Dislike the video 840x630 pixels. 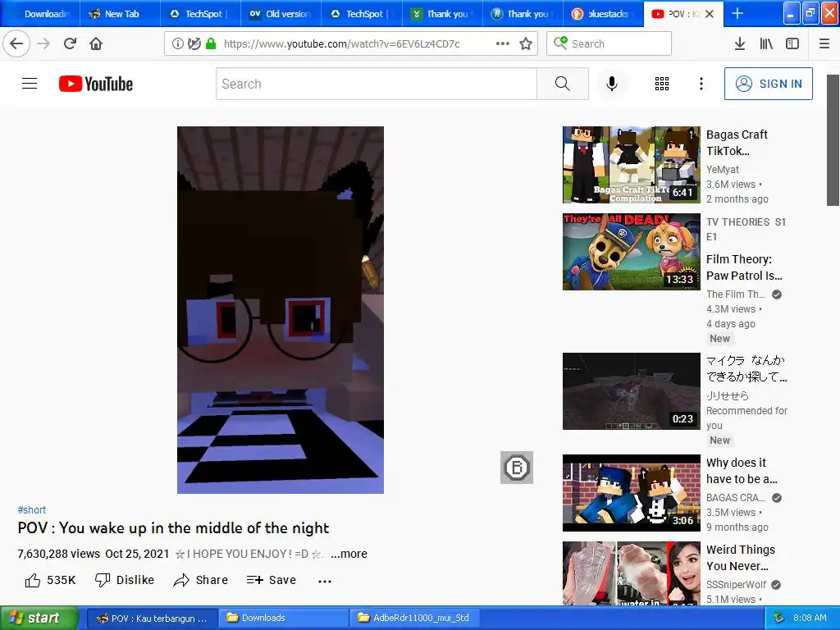coord(125,580)
